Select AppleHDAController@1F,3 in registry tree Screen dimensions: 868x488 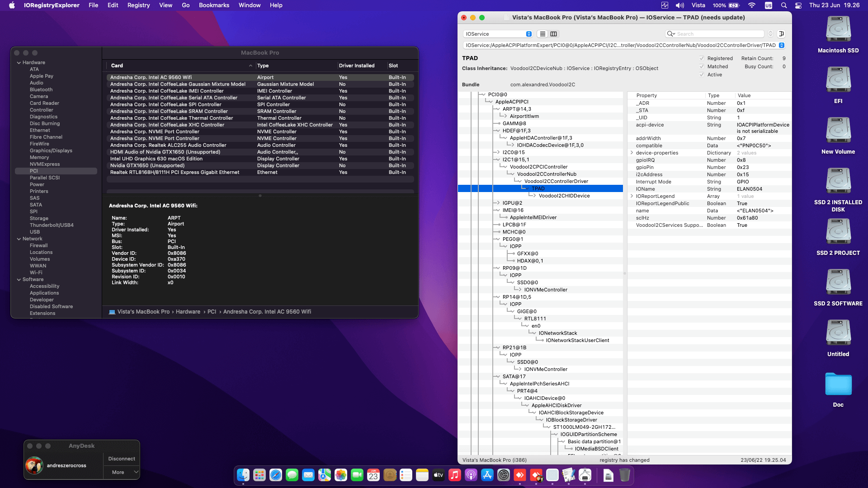pyautogui.click(x=541, y=138)
